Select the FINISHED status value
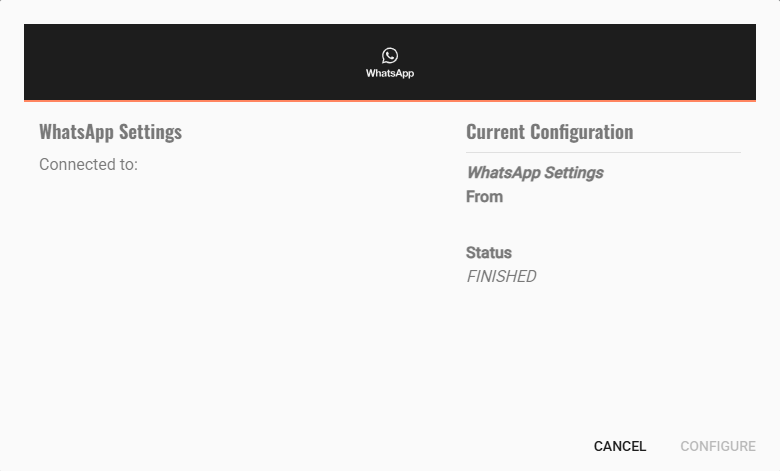This screenshot has width=780, height=471. 501,277
